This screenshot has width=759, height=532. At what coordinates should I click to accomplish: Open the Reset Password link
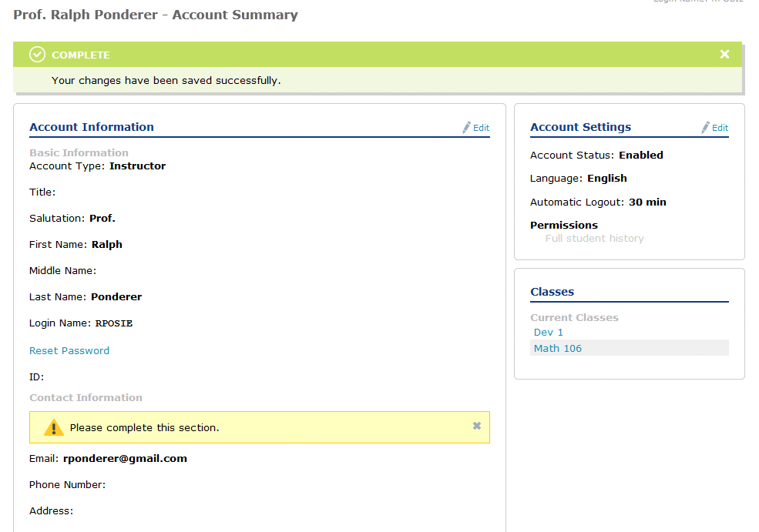(x=69, y=350)
